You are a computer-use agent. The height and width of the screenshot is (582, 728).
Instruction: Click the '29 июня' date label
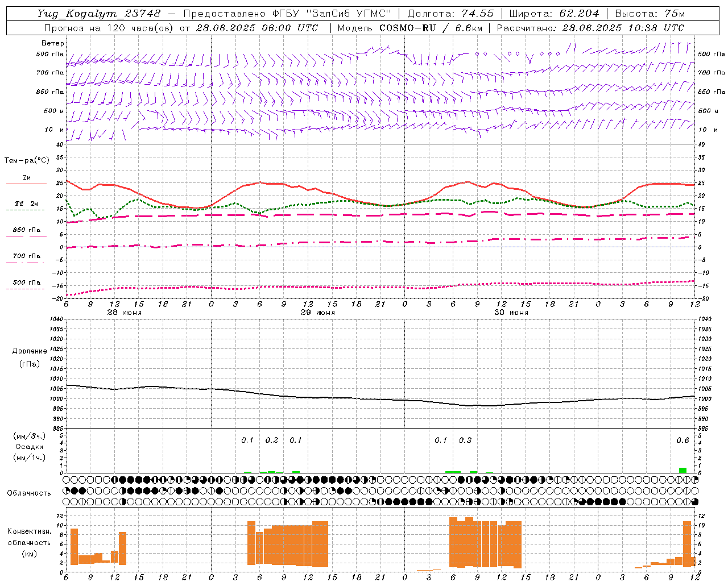pos(318,313)
